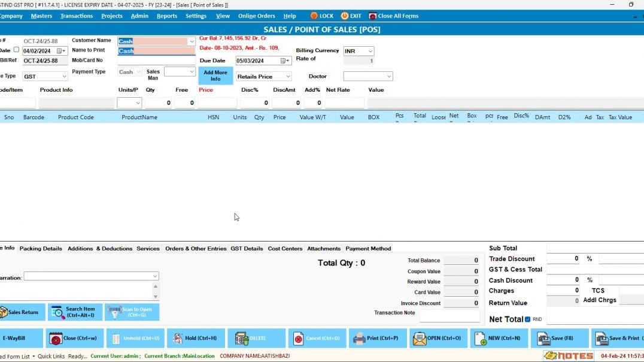Image resolution: width=644 pixels, height=362 pixels.
Task: Toggle the Cash payment type checkbox
Action: 127,71
